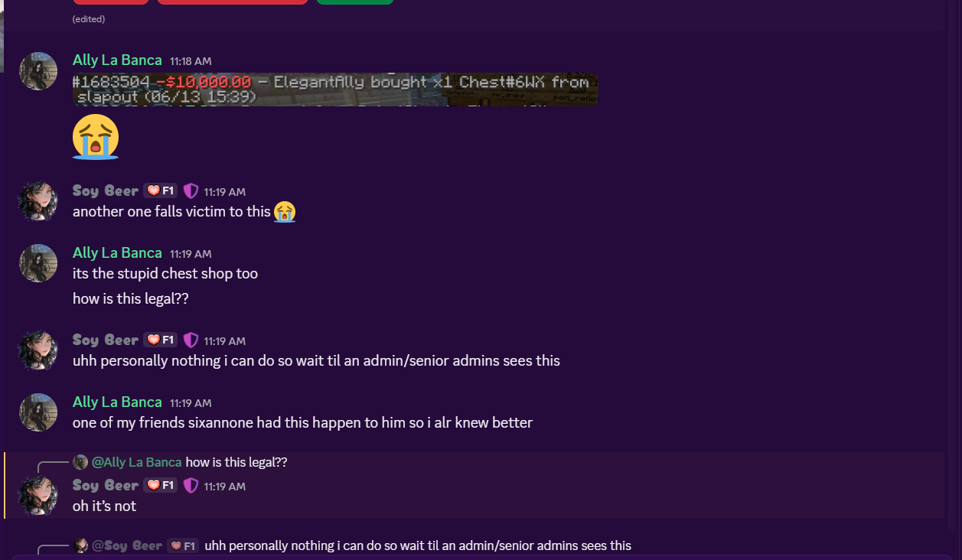The image size is (962, 560).
Task: Click the Soy Beer username above 'oh it's not'
Action: point(106,486)
